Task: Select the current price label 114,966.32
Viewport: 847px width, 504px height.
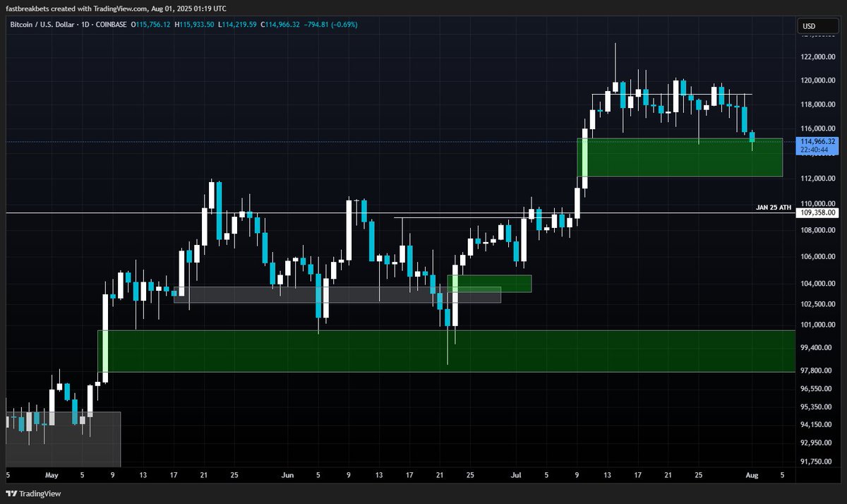Action: [x=819, y=142]
